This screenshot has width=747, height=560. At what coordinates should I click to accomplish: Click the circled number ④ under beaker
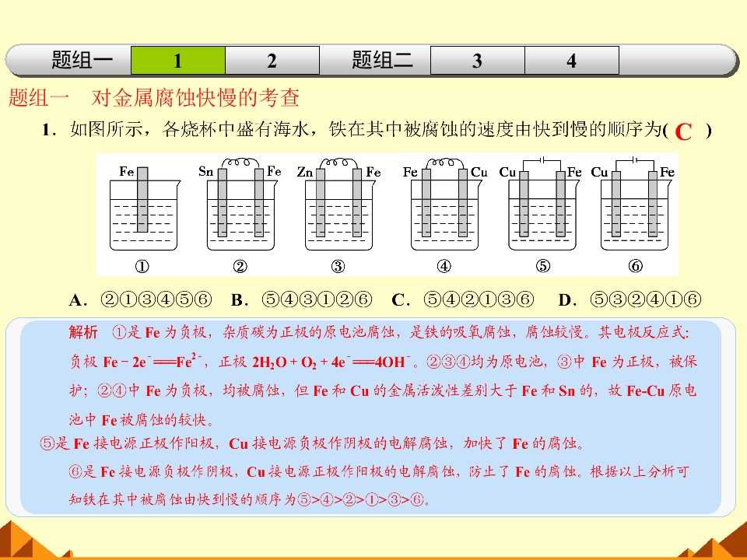click(444, 266)
